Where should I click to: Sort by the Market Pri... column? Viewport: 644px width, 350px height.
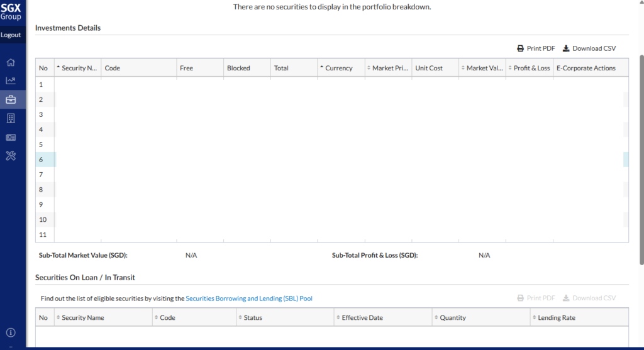coord(388,68)
